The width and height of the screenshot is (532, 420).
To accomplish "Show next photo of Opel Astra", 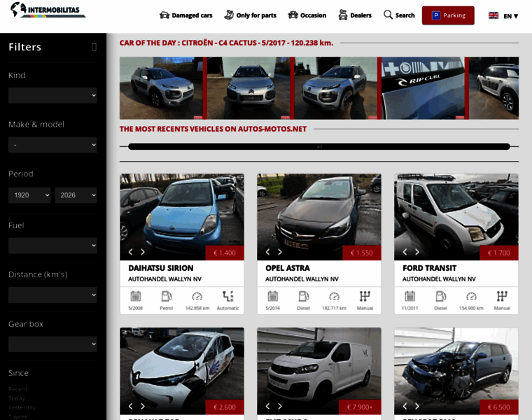I will pos(280,252).
